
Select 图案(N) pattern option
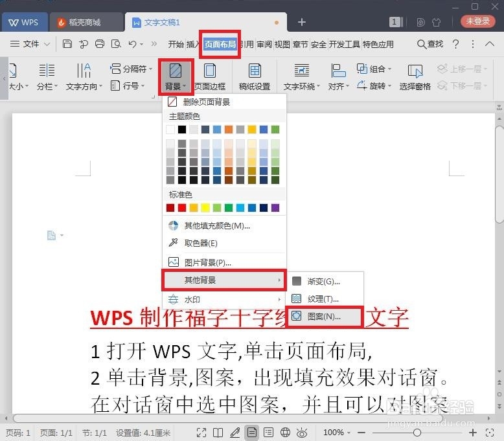pos(325,317)
